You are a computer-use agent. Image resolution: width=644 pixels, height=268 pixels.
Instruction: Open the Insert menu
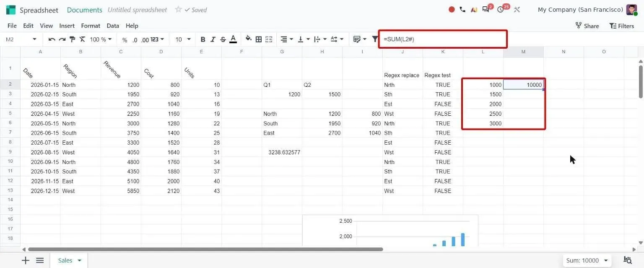tap(67, 26)
